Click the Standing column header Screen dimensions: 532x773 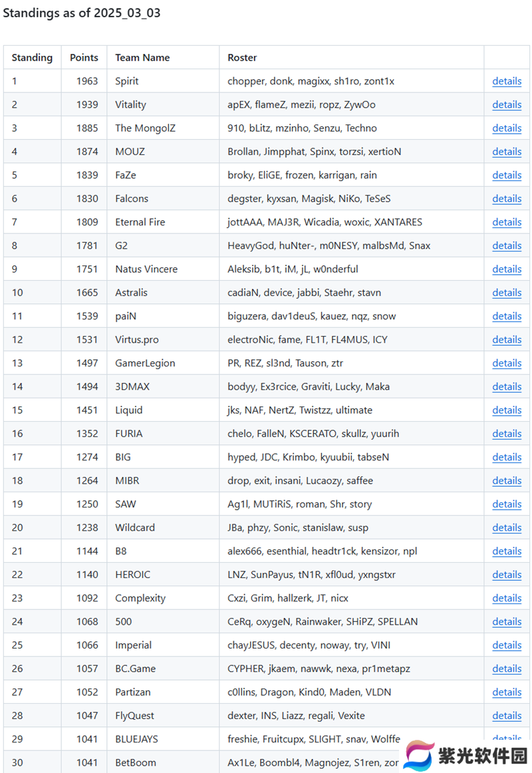[32, 58]
